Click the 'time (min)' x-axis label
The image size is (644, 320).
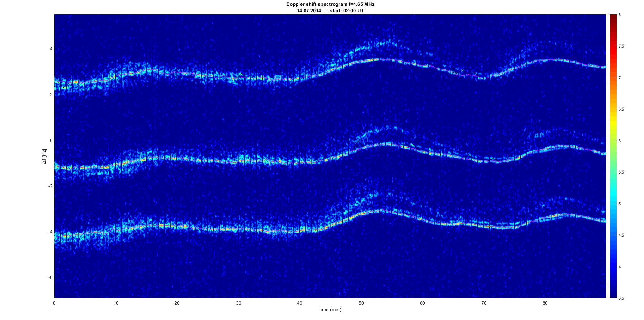tap(330, 310)
